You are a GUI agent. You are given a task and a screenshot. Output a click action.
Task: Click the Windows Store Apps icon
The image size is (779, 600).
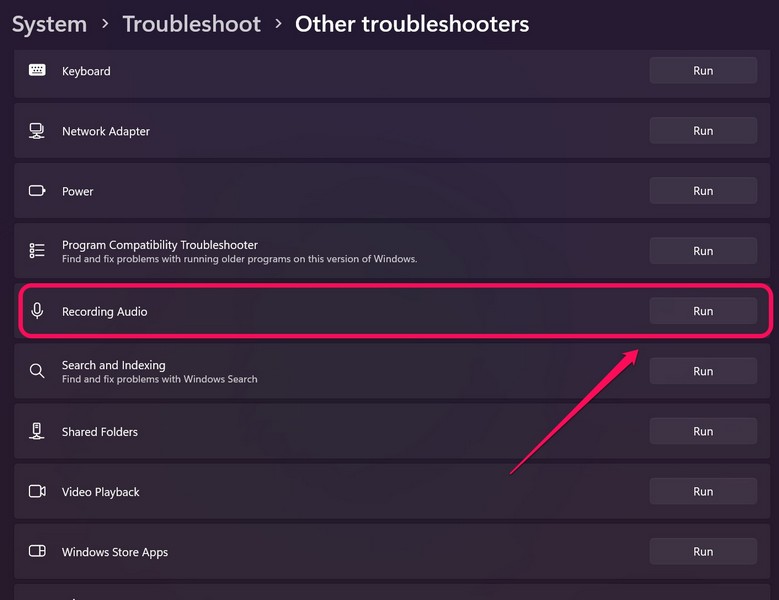pos(37,551)
